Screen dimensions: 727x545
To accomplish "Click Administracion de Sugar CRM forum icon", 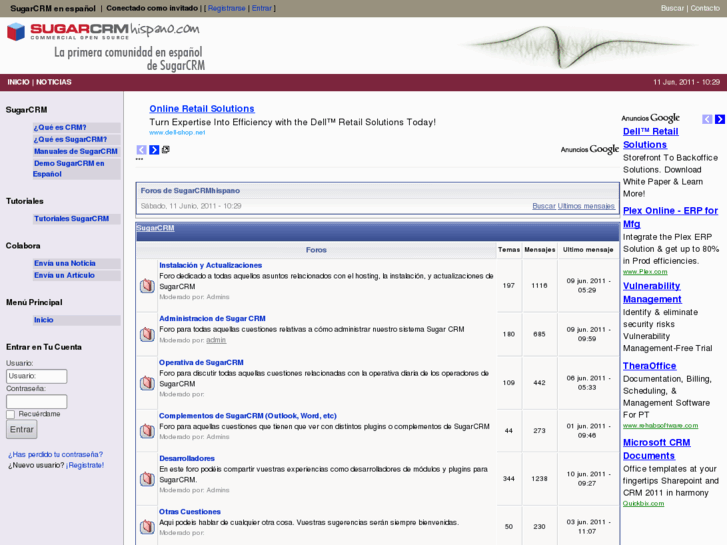I will pos(147,334).
